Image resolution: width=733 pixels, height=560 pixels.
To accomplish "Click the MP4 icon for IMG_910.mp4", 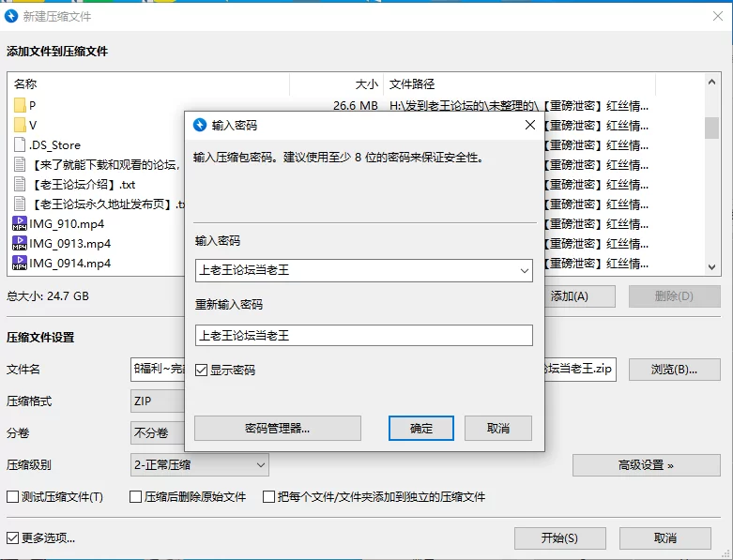I will 20,223.
